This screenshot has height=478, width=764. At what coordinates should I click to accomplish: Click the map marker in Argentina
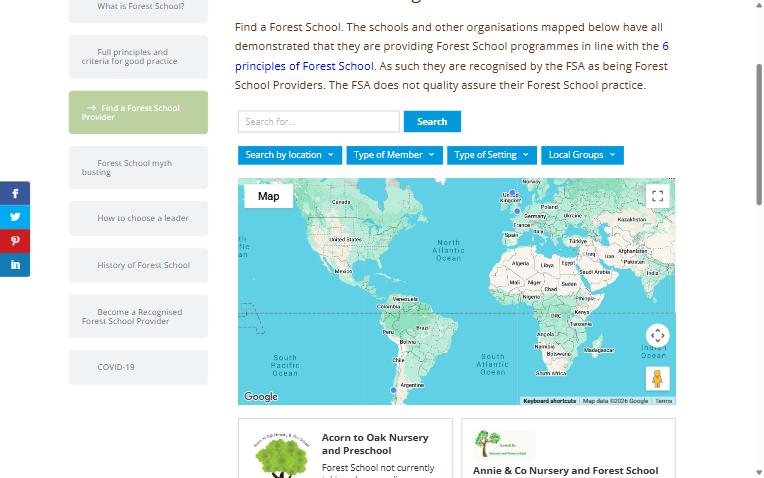coord(393,390)
